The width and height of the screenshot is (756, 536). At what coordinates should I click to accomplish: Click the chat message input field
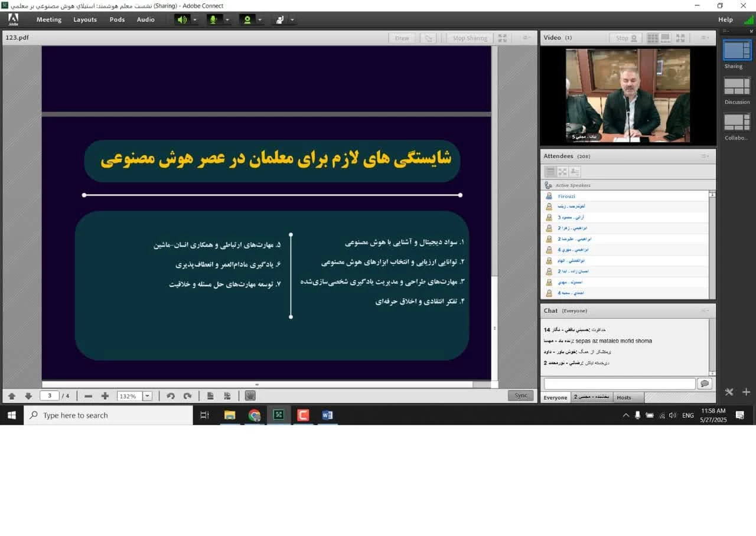[x=619, y=384]
